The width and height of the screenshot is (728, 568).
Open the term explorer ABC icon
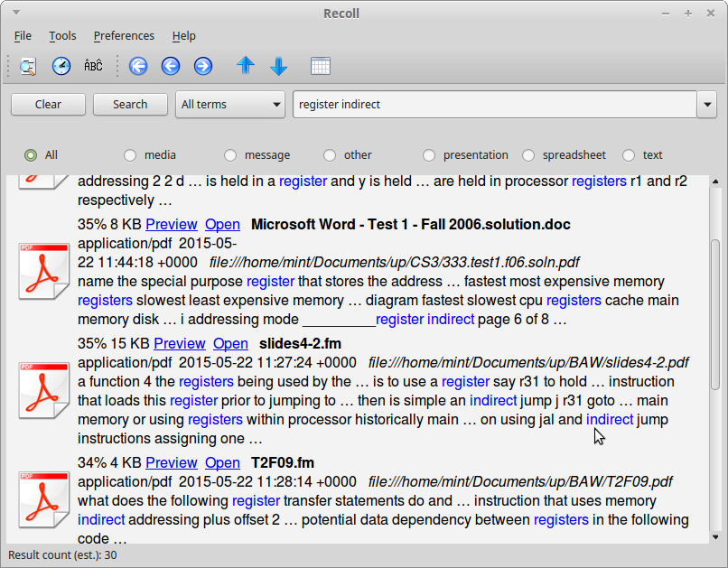[x=93, y=66]
